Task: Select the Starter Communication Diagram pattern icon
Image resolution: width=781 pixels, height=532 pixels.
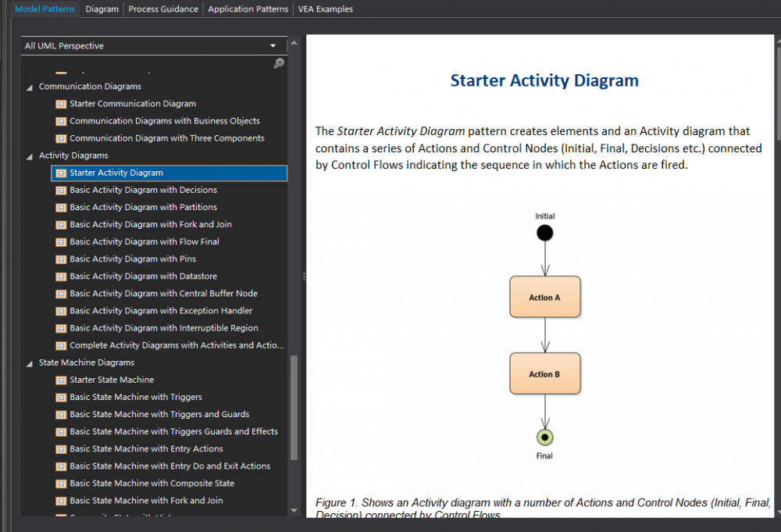Action: coord(61,103)
